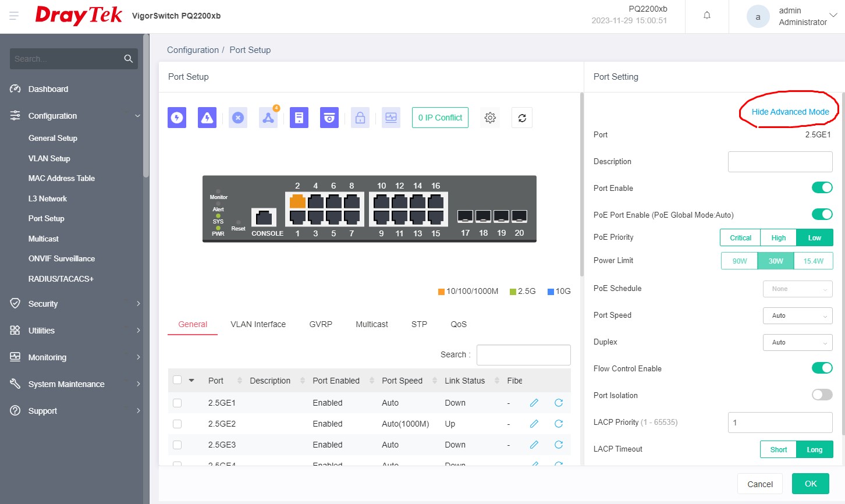This screenshot has width=845, height=504.
Task: Toggle the Port Enable switch
Action: [822, 187]
